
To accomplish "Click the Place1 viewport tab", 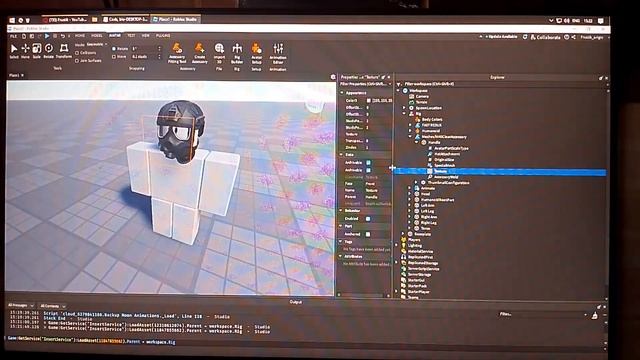I will pyautogui.click(x=16, y=76).
